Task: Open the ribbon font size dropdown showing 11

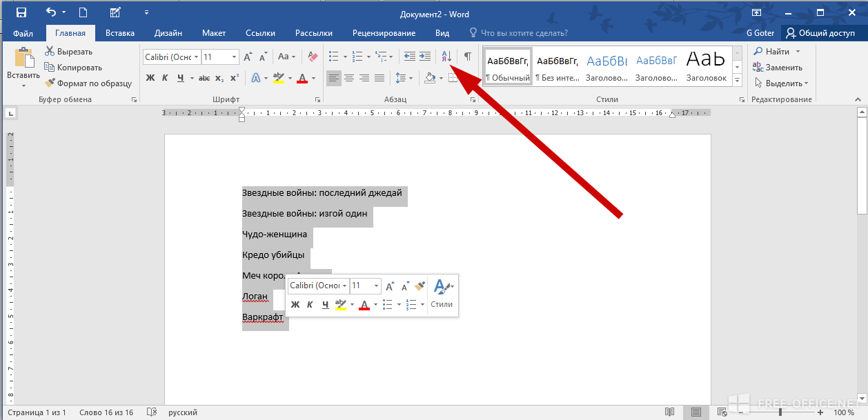Action: [x=235, y=57]
